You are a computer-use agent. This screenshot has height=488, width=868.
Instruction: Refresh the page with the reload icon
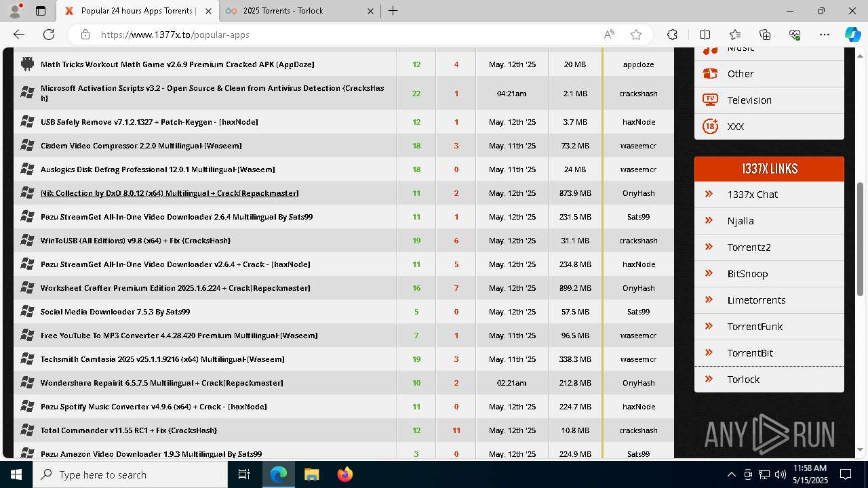pyautogui.click(x=49, y=35)
